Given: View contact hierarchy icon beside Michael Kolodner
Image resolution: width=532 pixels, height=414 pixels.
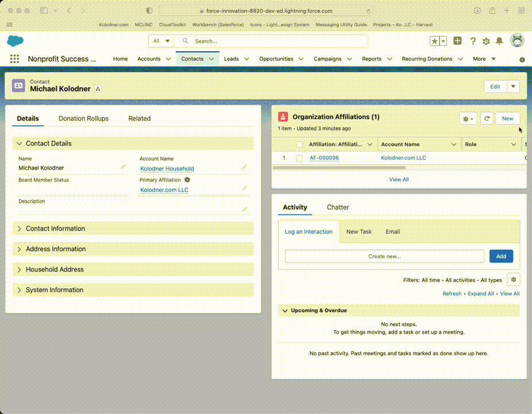Looking at the screenshot, I should (x=98, y=89).
